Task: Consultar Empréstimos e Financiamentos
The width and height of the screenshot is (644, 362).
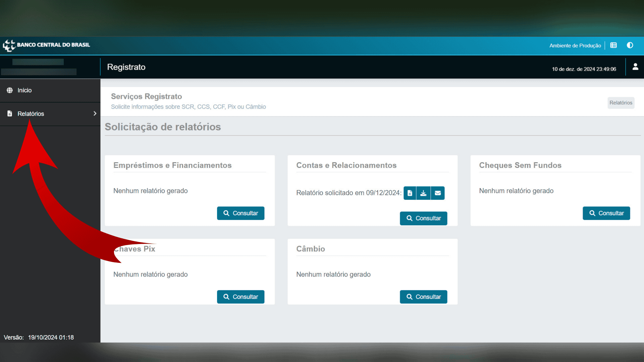Action: click(x=240, y=213)
